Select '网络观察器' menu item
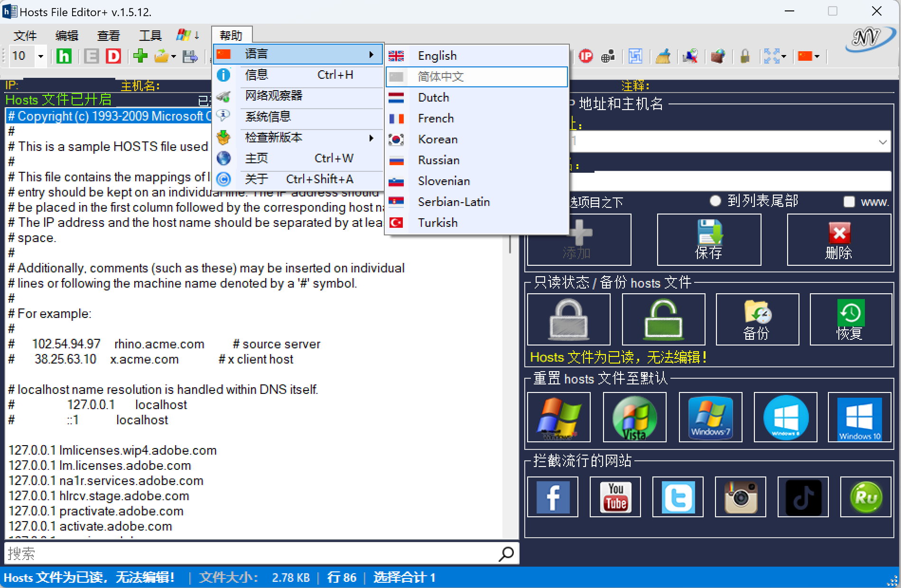Image resolution: width=901 pixels, height=588 pixels. (x=298, y=96)
